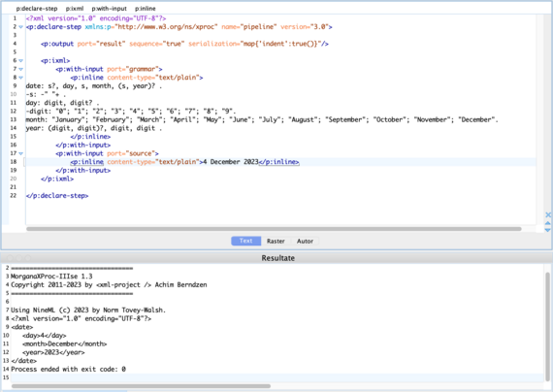Click the xmlns:p attribute on line 2

[x=151, y=27]
